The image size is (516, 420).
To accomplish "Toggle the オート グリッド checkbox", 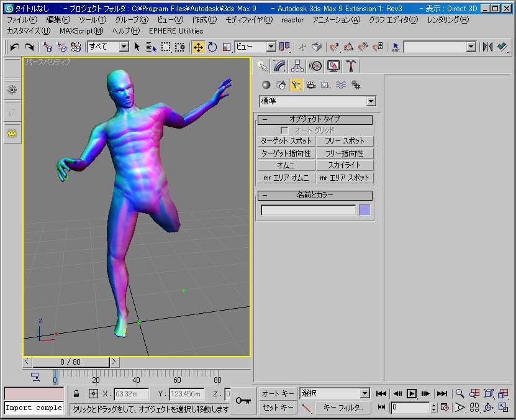I will pyautogui.click(x=284, y=130).
